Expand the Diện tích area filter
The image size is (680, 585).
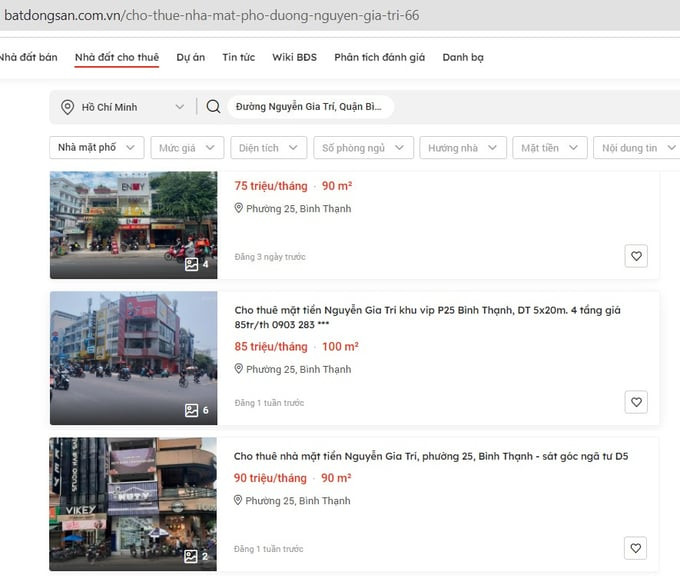(267, 148)
